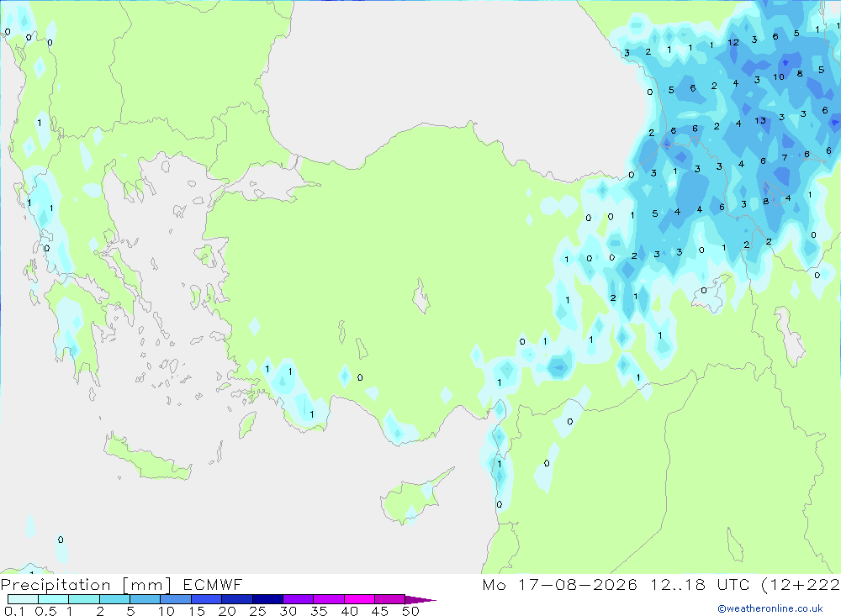This screenshot has width=841, height=616.
Task: Select the 10–15 mm legend color swatch
Action: pyautogui.click(x=176, y=599)
